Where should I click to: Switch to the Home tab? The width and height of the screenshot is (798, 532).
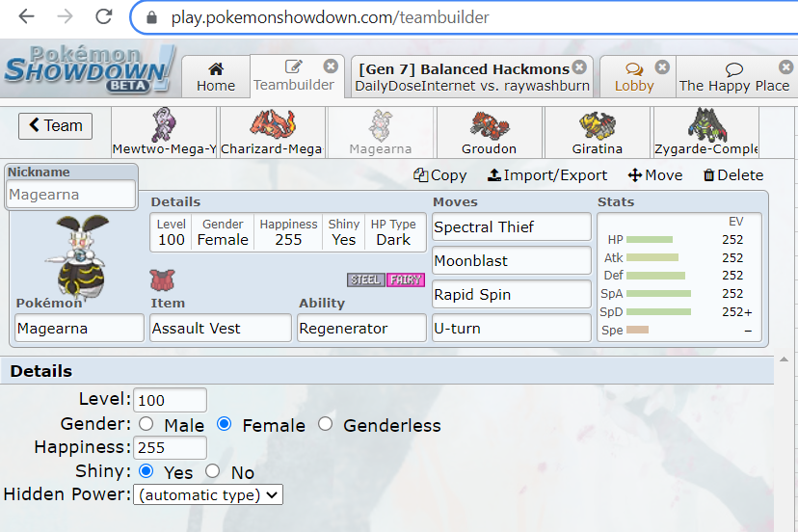click(x=216, y=76)
